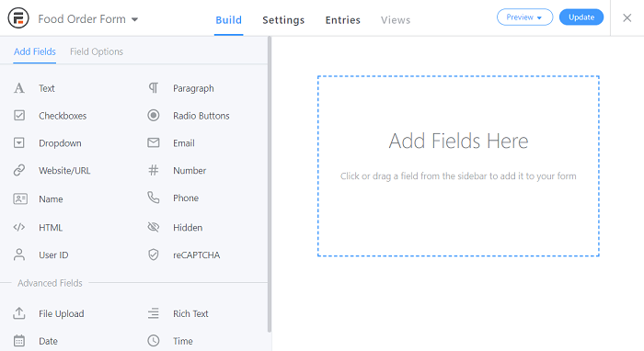Add a Date field via its label

click(48, 341)
